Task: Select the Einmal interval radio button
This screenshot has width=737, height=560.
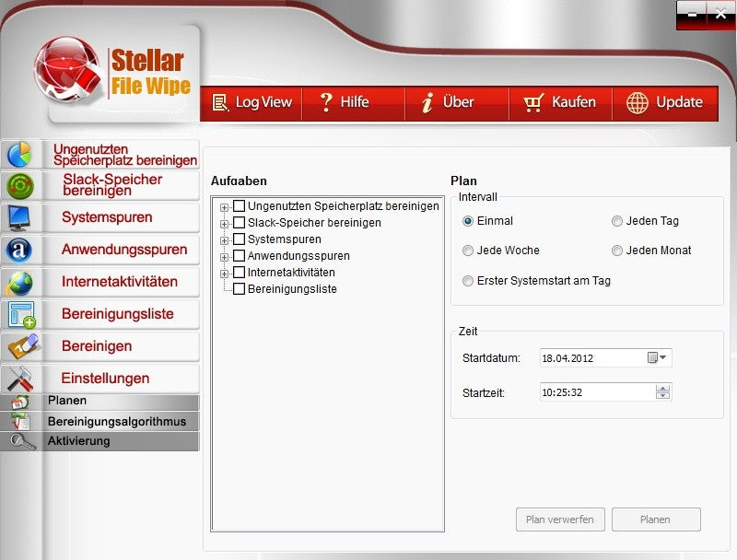Action: (468, 221)
